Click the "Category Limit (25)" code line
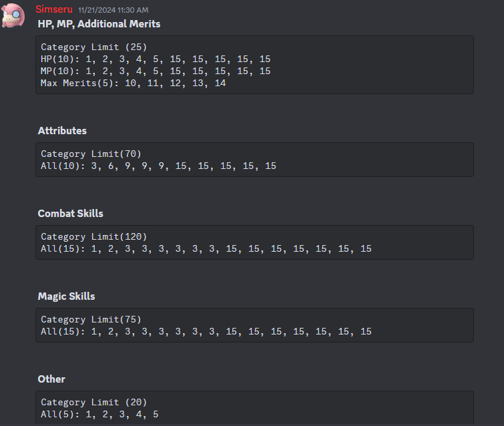This screenshot has height=426, width=504. (93, 47)
